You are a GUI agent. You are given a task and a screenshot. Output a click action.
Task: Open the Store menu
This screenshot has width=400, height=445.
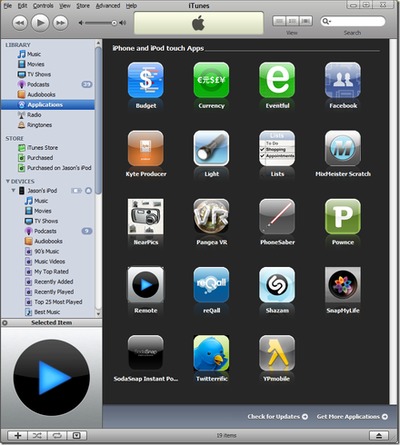[x=83, y=6]
